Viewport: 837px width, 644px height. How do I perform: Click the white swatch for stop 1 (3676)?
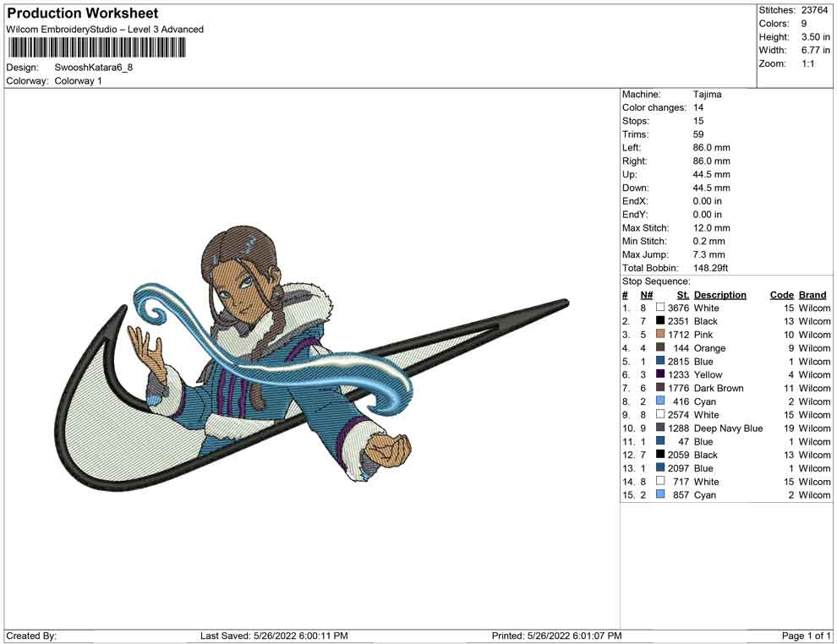pos(660,308)
